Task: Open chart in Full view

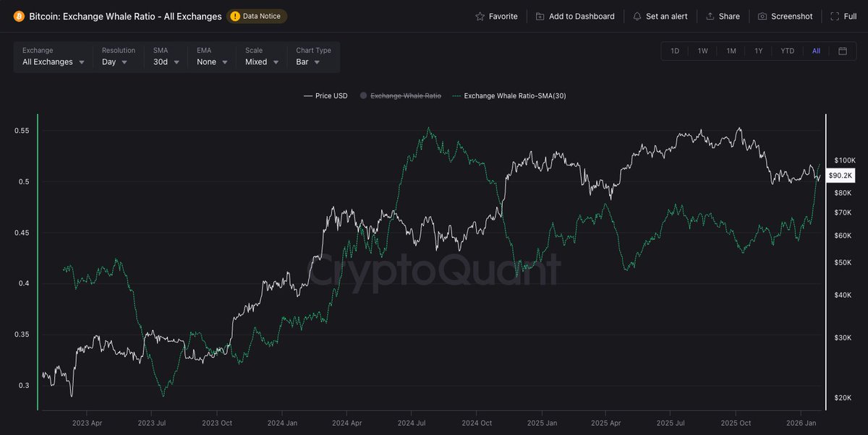Action: coord(843,16)
